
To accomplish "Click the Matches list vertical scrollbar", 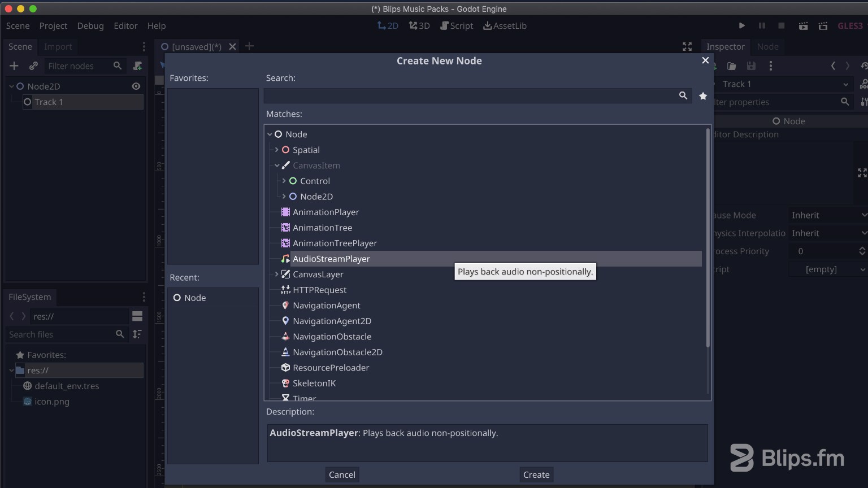I will pos(708,237).
